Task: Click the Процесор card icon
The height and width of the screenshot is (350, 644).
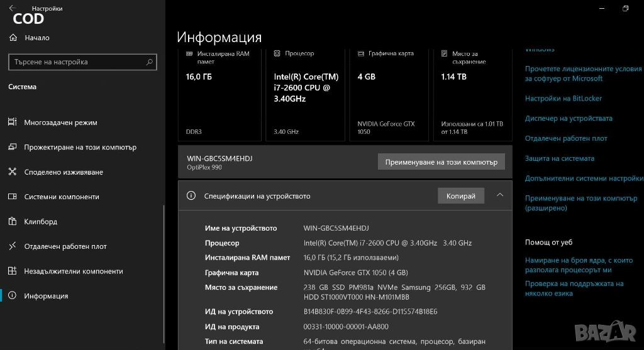Action: (x=277, y=53)
